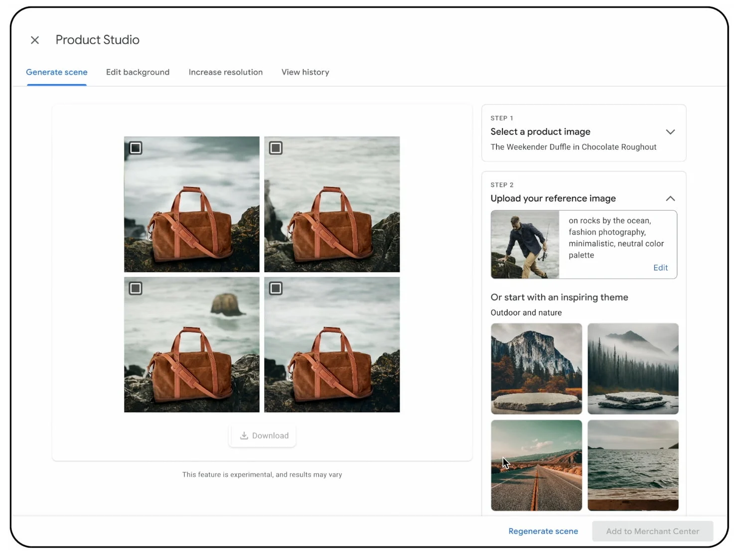Choose the desert highway road theme

(x=536, y=465)
